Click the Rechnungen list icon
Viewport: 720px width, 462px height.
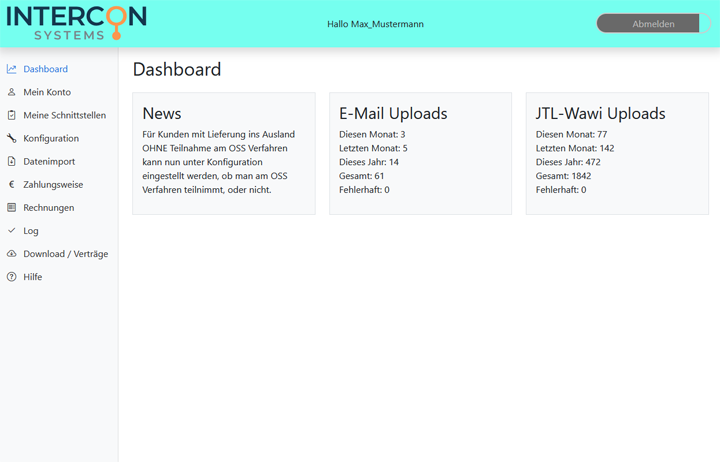[12, 207]
